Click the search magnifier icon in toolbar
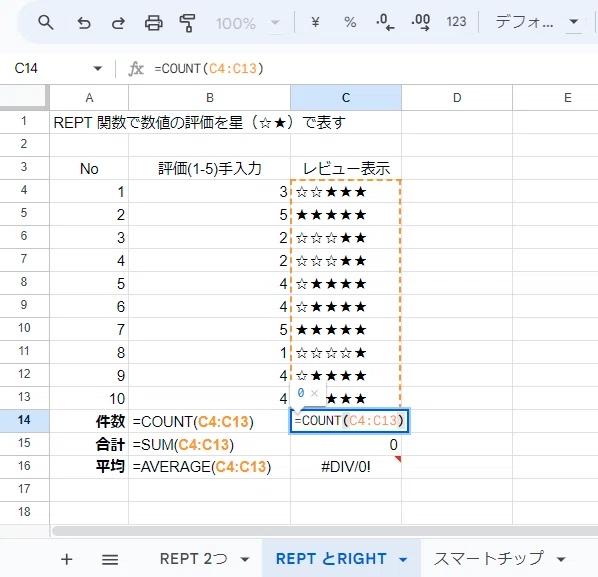Viewport: 598px width, 577px height. click(45, 23)
